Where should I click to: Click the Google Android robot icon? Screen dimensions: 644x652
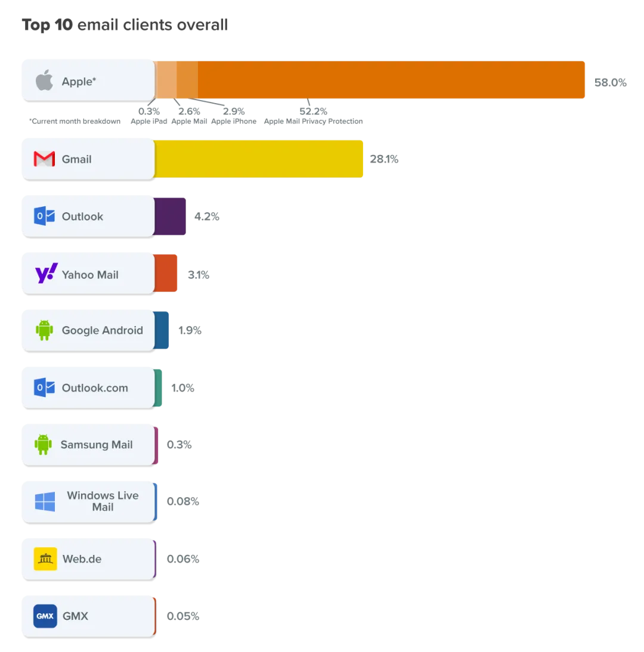pos(44,330)
